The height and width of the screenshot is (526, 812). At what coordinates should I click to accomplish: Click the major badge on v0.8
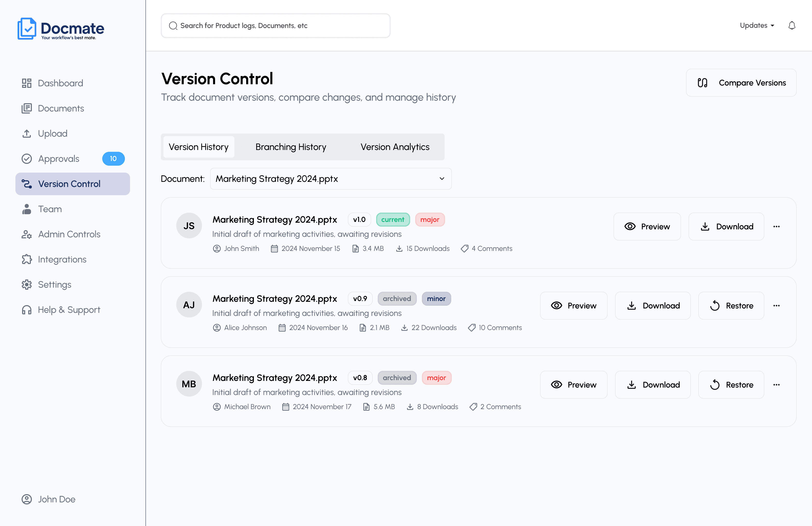point(436,378)
